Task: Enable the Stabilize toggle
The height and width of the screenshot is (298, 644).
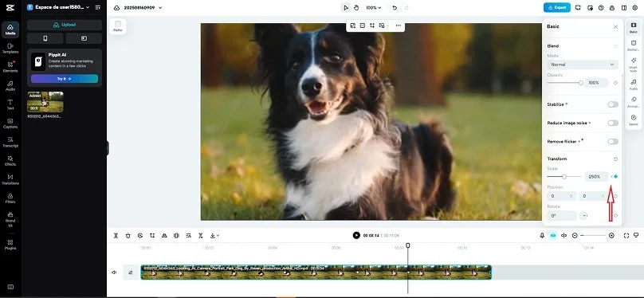Action: point(613,104)
